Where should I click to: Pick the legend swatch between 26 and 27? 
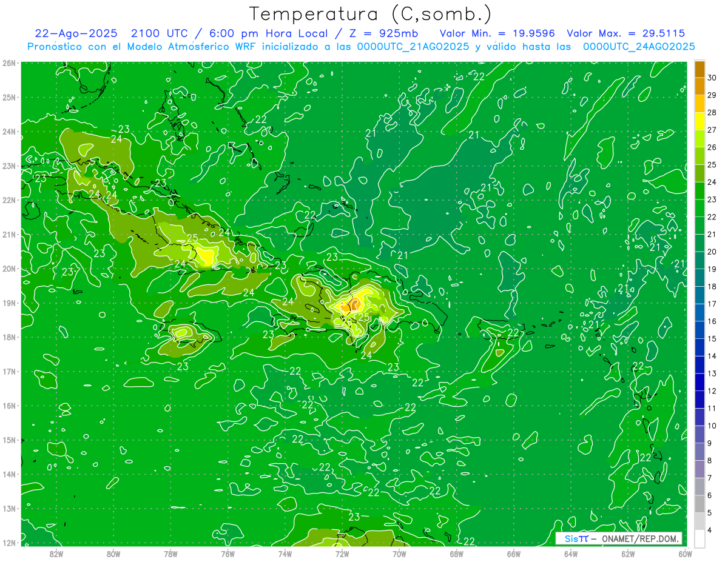[x=699, y=138]
